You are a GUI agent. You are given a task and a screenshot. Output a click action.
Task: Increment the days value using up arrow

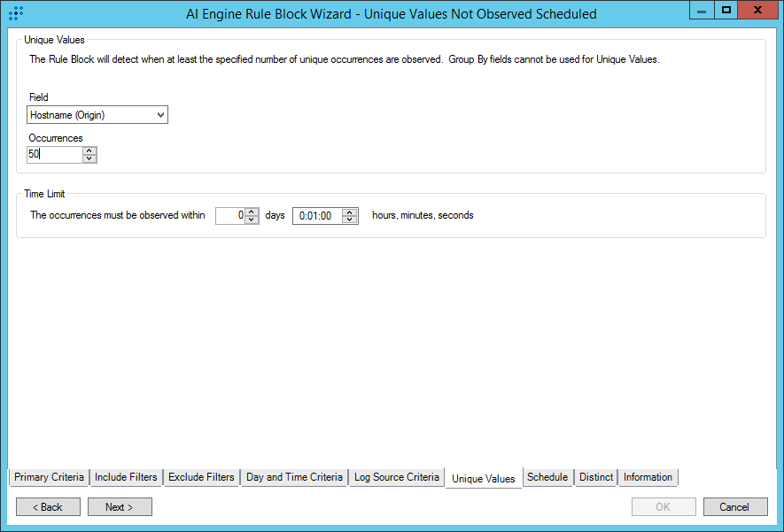point(252,212)
